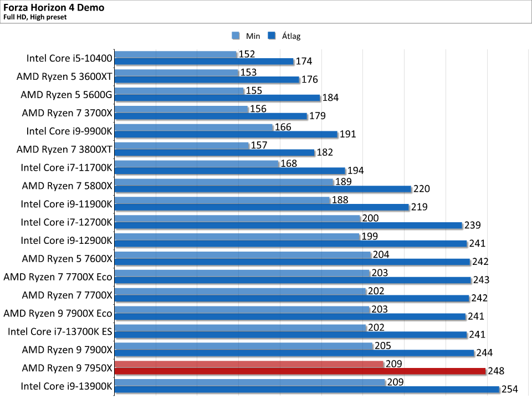Select the 'AMD Ryzen 9 7950X' row label
532x399 pixels.
(67, 368)
